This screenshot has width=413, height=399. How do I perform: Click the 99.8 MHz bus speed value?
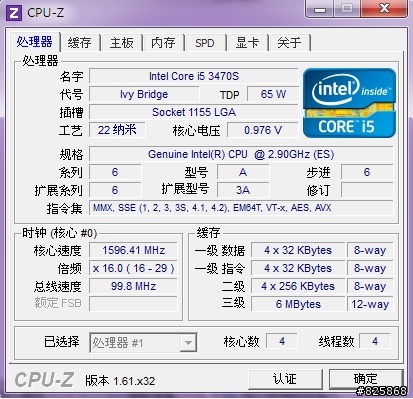pos(133,286)
